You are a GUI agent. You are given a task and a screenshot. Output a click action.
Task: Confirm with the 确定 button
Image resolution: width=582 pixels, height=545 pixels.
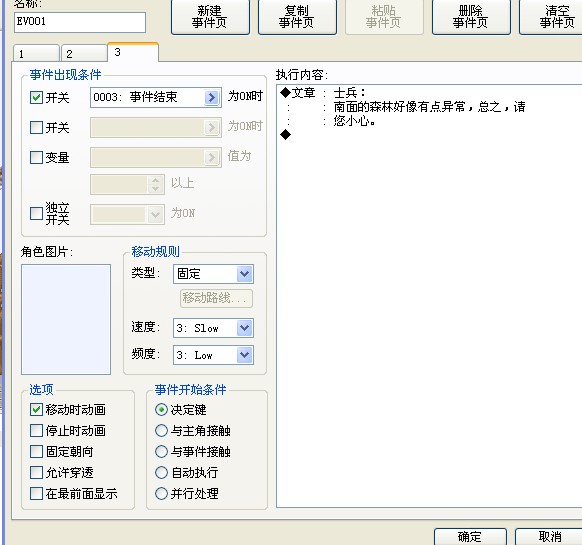(x=470, y=536)
